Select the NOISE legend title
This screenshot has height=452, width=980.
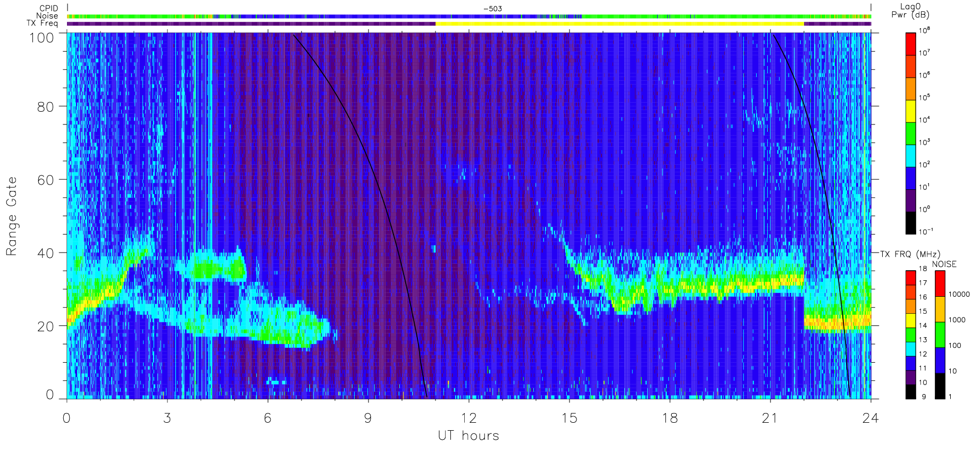[944, 264]
